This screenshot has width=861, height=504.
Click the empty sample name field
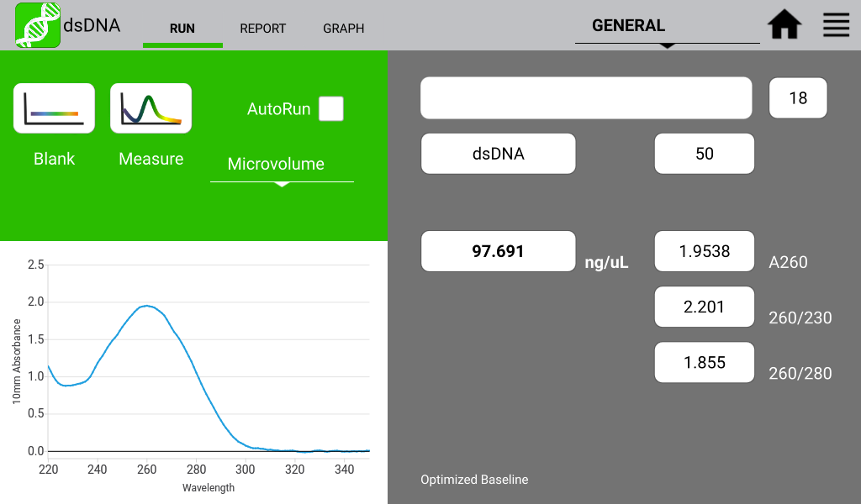(586, 98)
